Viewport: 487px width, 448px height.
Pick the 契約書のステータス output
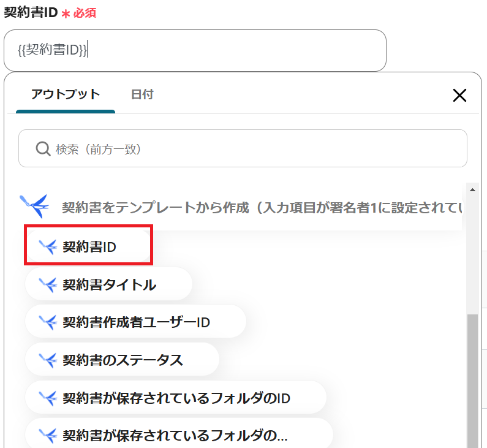(x=123, y=360)
